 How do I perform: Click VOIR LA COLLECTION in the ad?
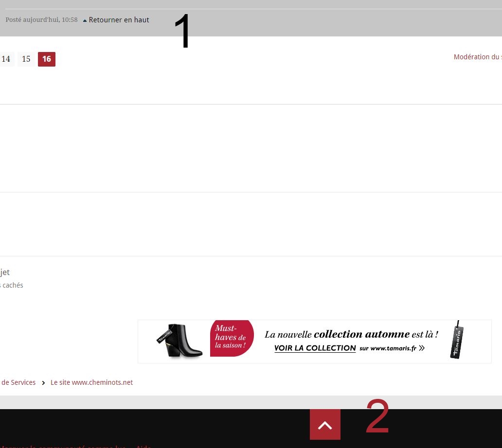point(315,348)
